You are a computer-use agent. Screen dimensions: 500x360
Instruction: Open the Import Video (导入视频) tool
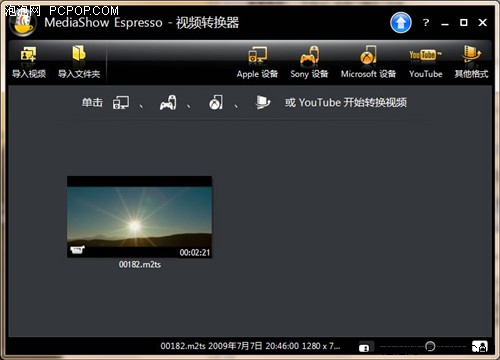point(29,62)
